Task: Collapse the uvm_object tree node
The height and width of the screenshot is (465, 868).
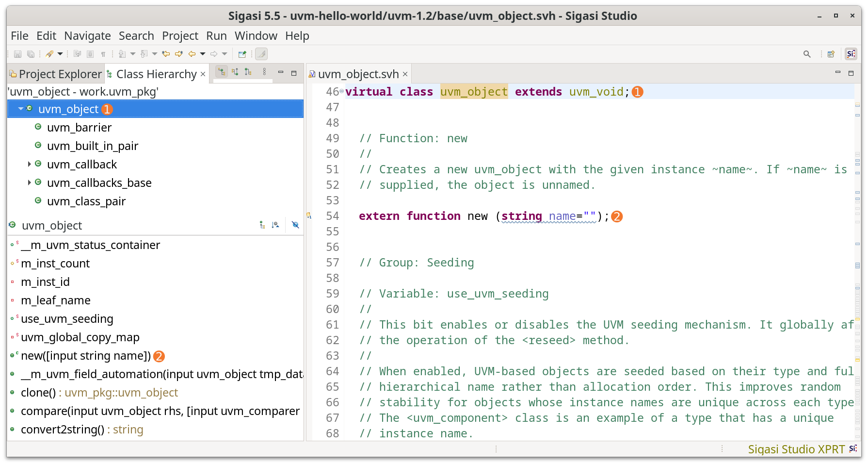Action: [x=21, y=109]
